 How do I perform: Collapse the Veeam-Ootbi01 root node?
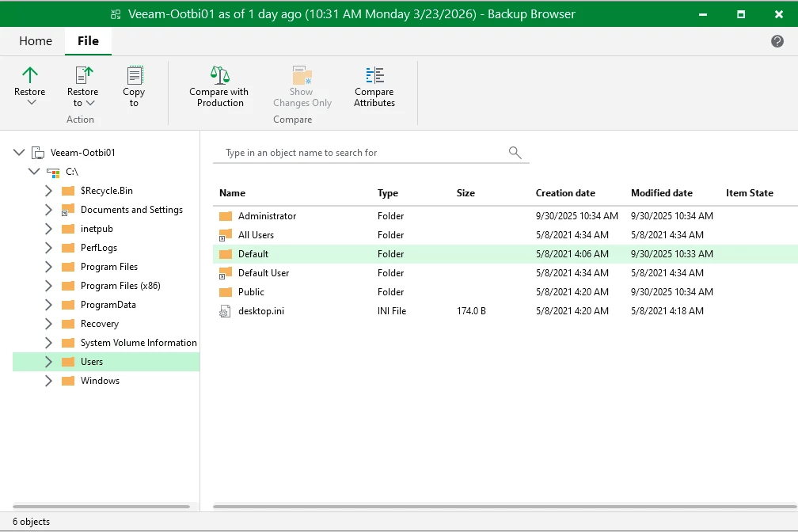tap(19, 152)
